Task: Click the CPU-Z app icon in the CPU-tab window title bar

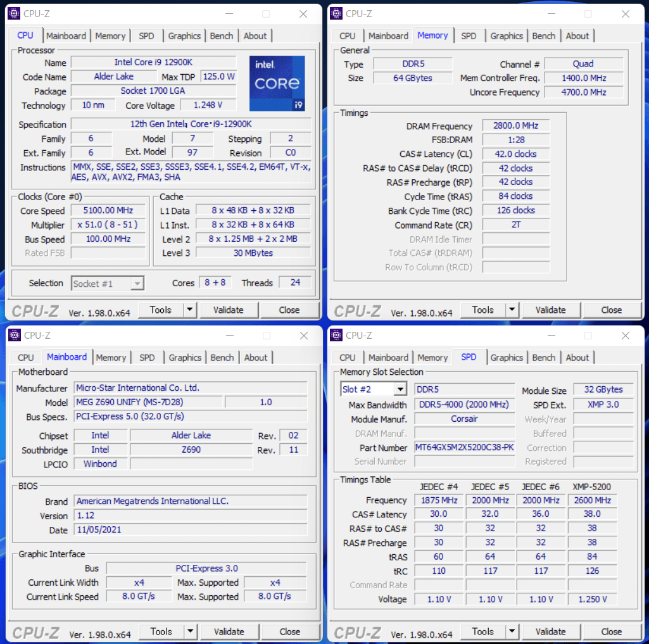Action: 14,13
